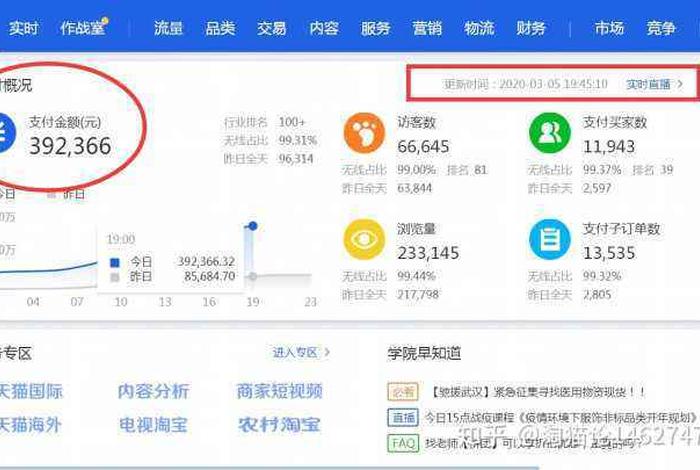The height and width of the screenshot is (470, 700).
Task: Click the 排名 81 visitor ranking text
Action: click(467, 170)
